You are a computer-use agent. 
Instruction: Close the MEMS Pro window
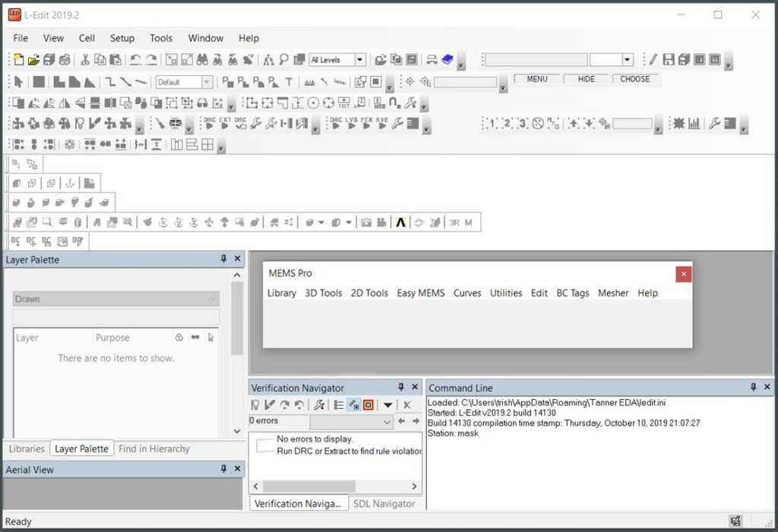(x=683, y=274)
